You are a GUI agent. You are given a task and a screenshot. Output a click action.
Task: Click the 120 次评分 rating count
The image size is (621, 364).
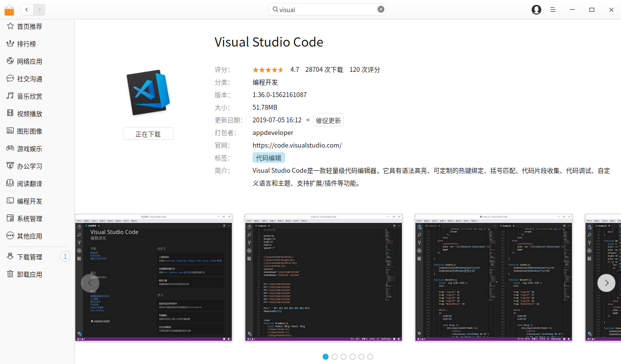point(365,69)
